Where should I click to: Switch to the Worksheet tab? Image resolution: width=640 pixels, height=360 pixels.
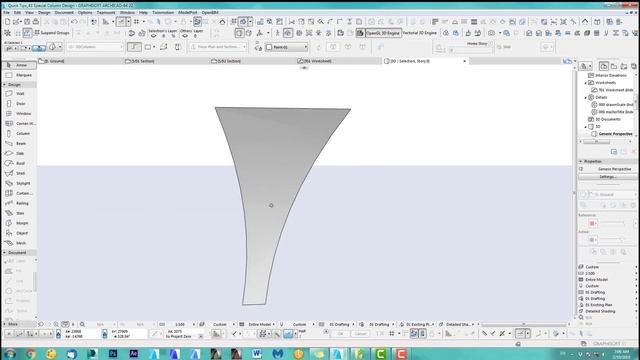pyautogui.click(x=338, y=61)
